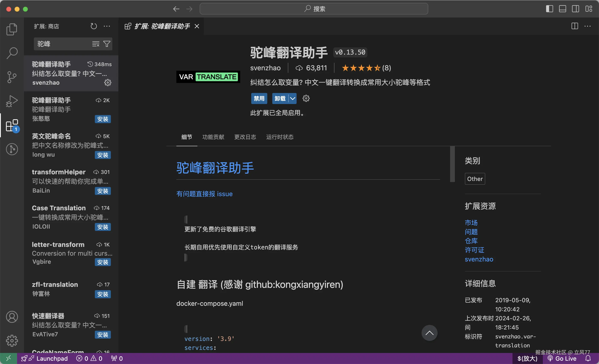Open editor more actions menu
This screenshot has height=364, width=599.
tap(588, 26)
